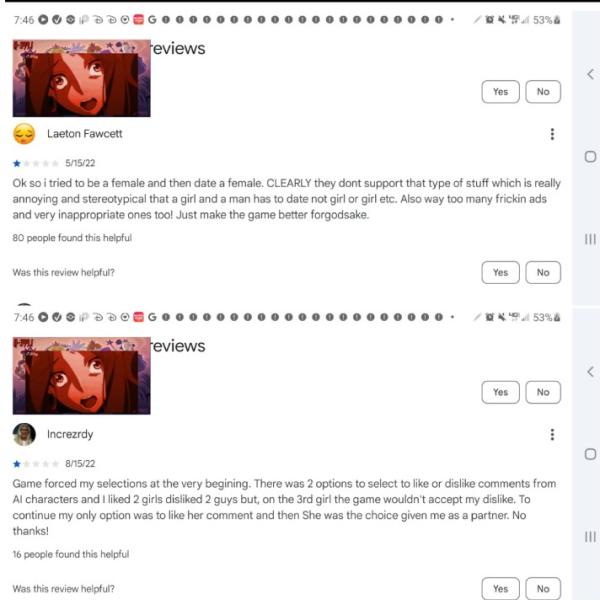Mark Laeton Fawcett review not helpful with No
Screen dimensions: 600x600
[x=543, y=272]
